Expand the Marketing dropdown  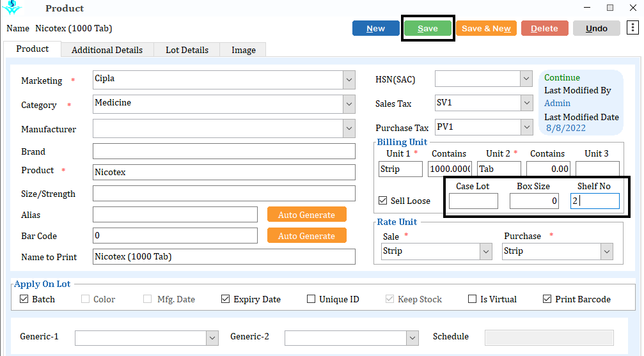click(x=349, y=80)
